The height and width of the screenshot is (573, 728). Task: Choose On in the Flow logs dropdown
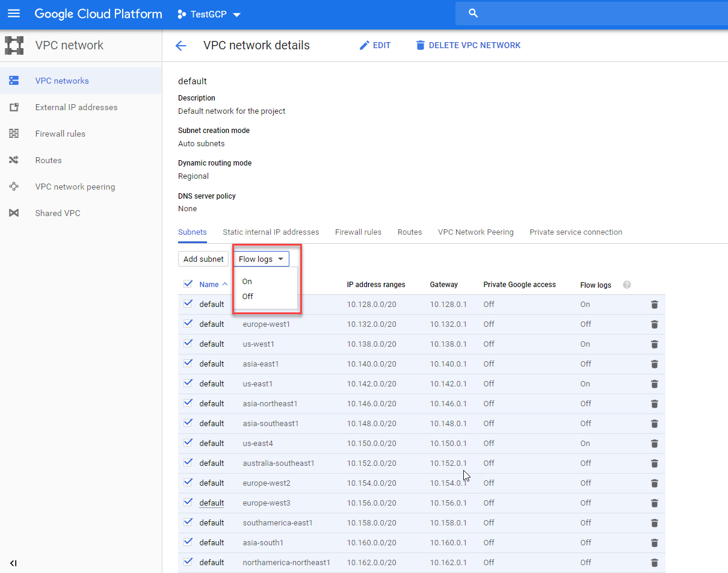coord(247,281)
